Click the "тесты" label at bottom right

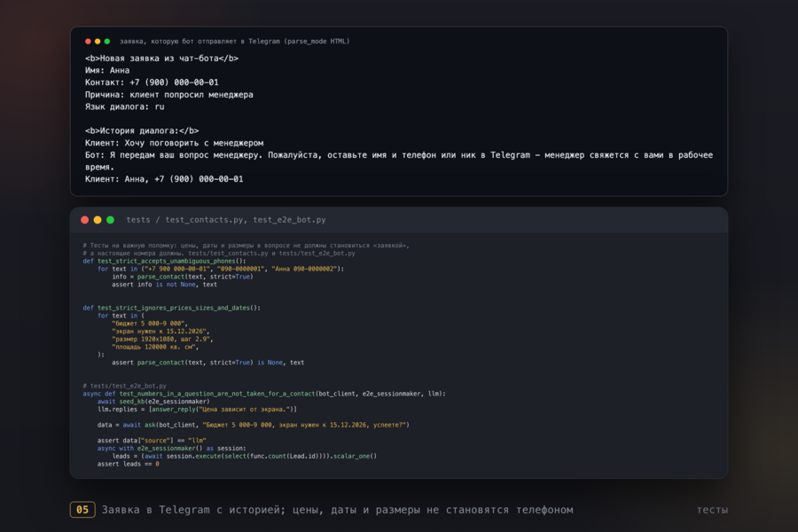point(712,510)
